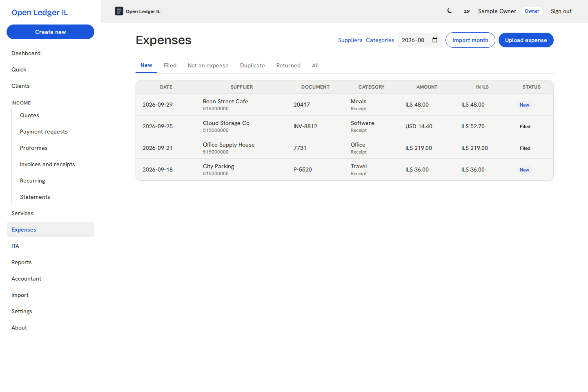Open Proformas in sidebar
The width and height of the screenshot is (588, 392).
click(55, 148)
